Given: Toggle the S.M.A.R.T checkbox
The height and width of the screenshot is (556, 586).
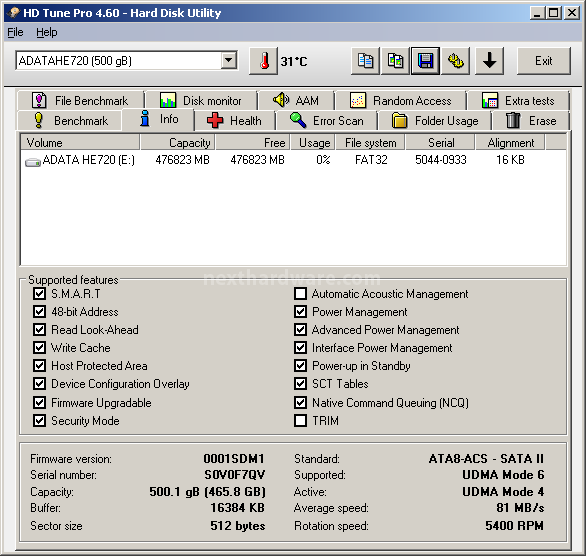Looking at the screenshot, I should 39,294.
